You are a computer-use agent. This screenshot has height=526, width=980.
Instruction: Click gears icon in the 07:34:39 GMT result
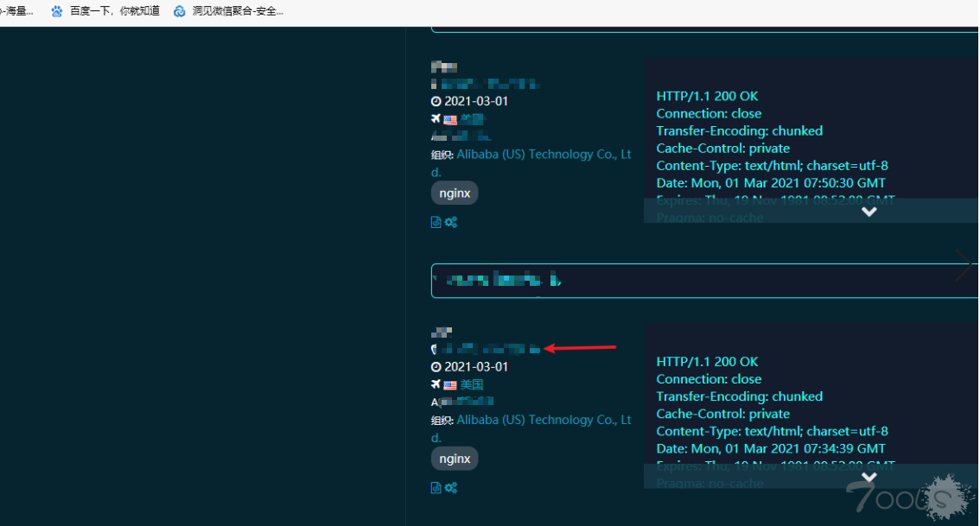pyautogui.click(x=450, y=487)
